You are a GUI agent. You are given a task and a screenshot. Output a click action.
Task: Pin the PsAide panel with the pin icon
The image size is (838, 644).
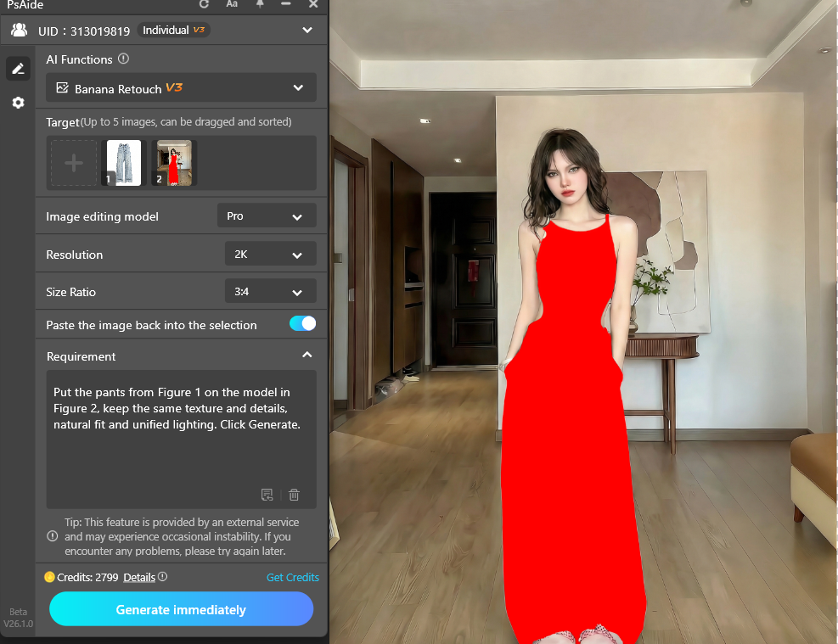tap(260, 4)
